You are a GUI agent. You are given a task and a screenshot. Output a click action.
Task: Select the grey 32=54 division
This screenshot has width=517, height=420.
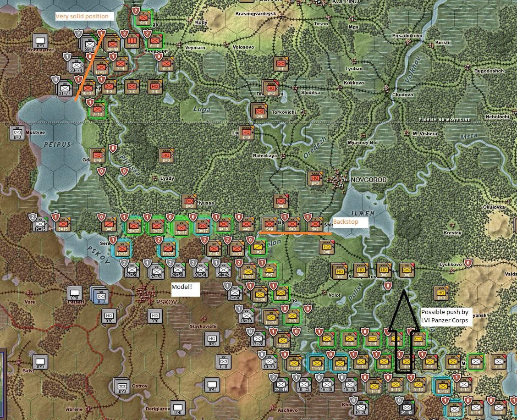pos(200,270)
